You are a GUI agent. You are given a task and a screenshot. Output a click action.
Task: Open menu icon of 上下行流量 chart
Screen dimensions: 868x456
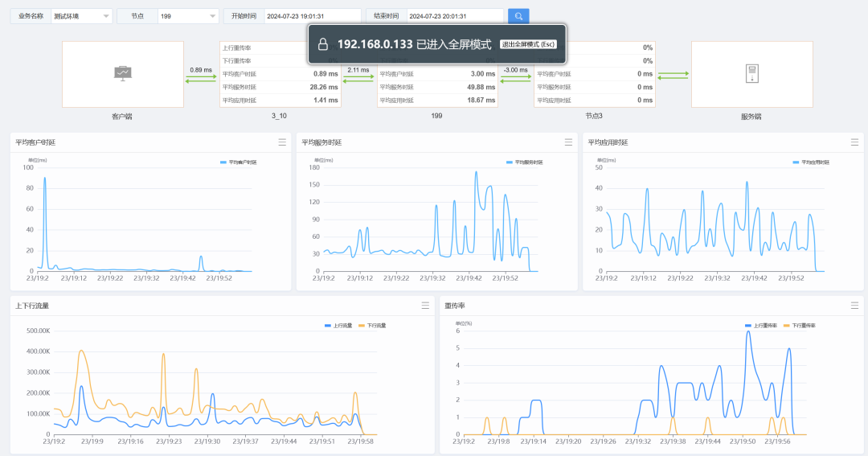pos(425,306)
